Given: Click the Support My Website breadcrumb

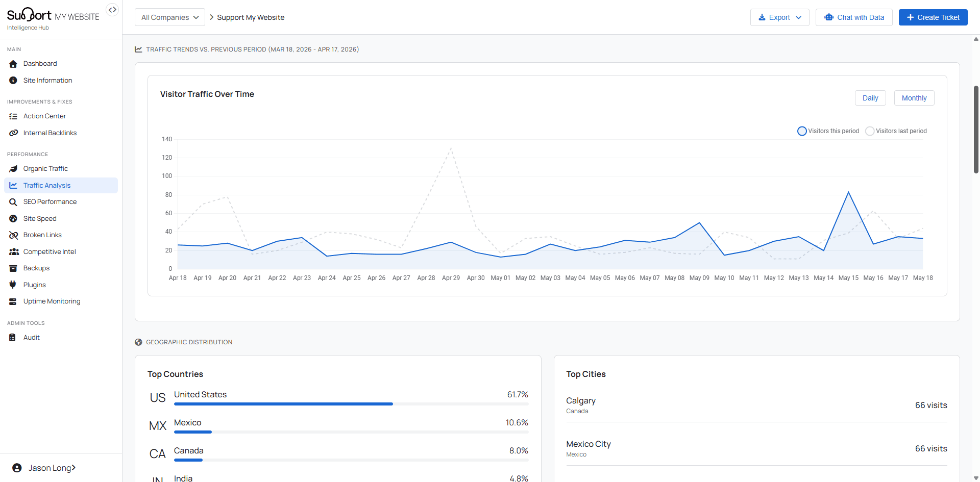Looking at the screenshot, I should coord(251,17).
